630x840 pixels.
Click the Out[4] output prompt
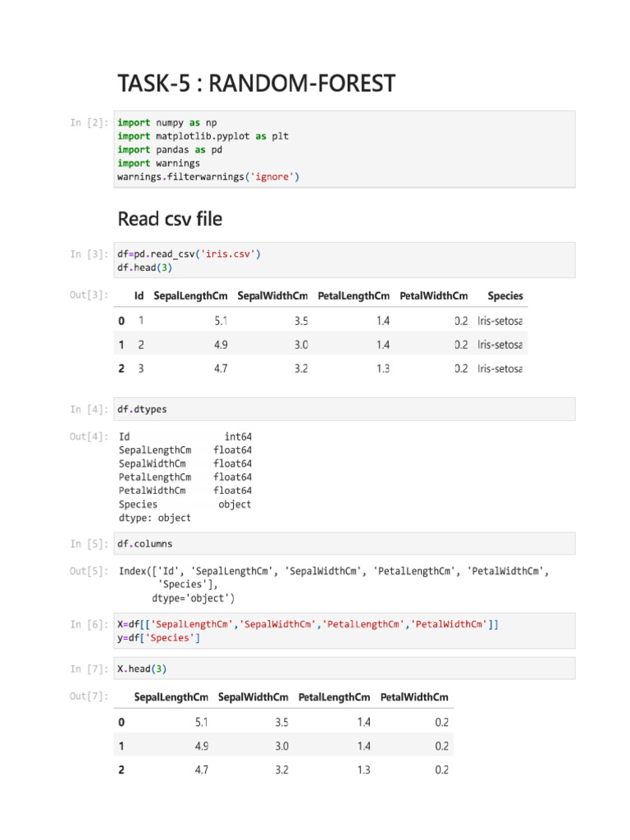pyautogui.click(x=89, y=437)
